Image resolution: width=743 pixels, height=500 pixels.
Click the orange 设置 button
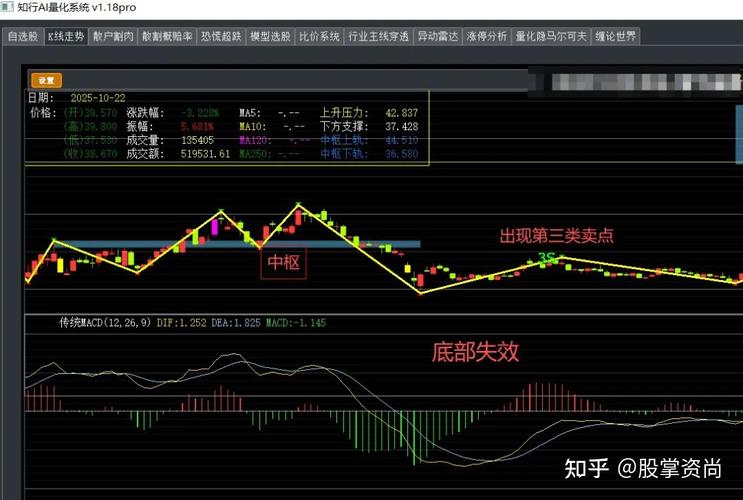pyautogui.click(x=46, y=80)
